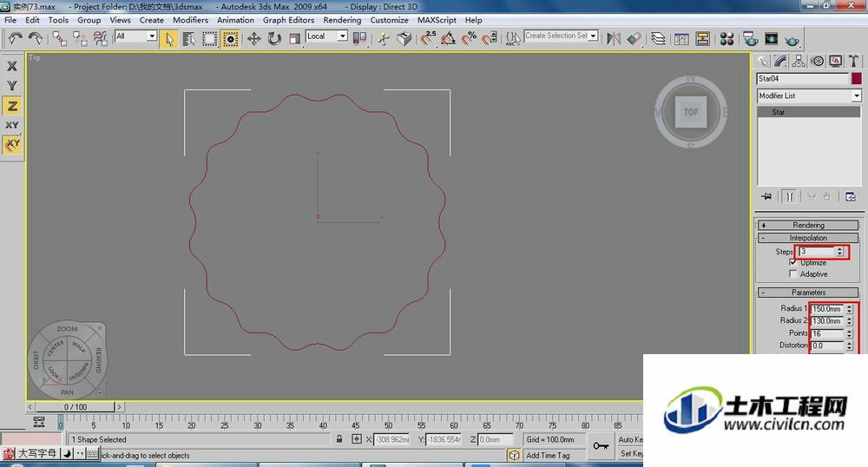Open Configure Modifier Sets icon
This screenshot has width=868, height=467.
[x=851, y=196]
